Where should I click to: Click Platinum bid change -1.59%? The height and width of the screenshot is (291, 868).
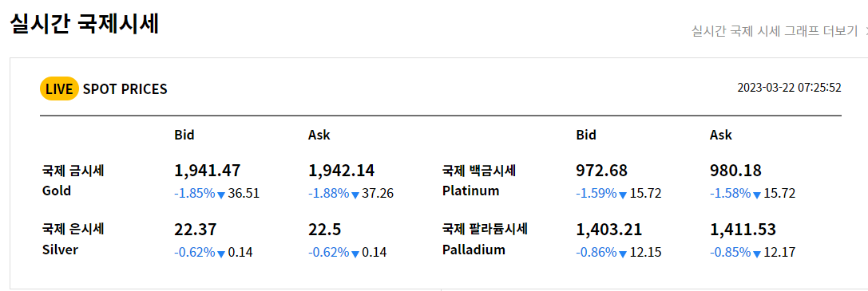click(x=597, y=193)
